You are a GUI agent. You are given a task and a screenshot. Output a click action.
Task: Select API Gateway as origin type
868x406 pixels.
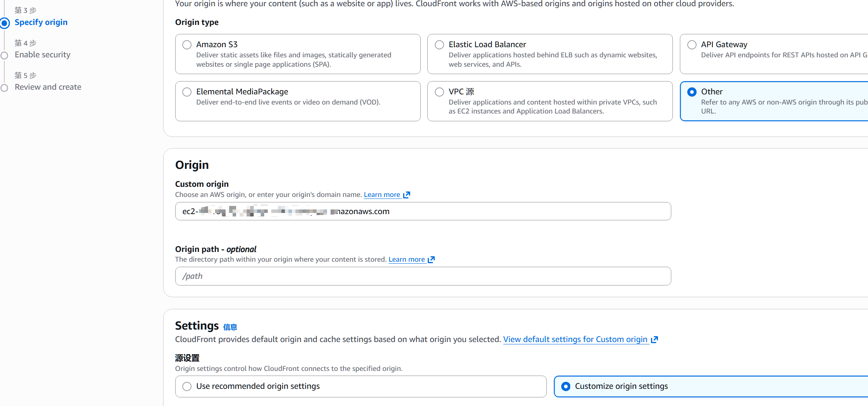[x=692, y=45]
